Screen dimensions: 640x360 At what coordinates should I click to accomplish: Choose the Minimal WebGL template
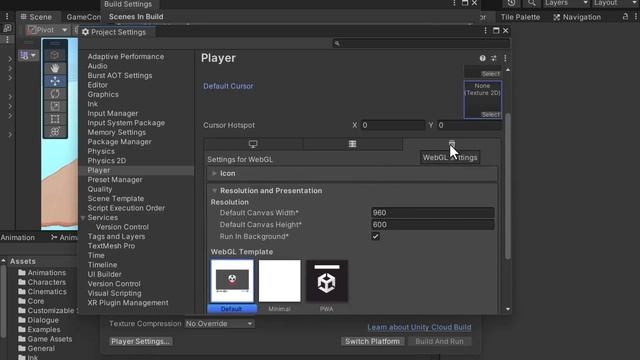coord(280,287)
